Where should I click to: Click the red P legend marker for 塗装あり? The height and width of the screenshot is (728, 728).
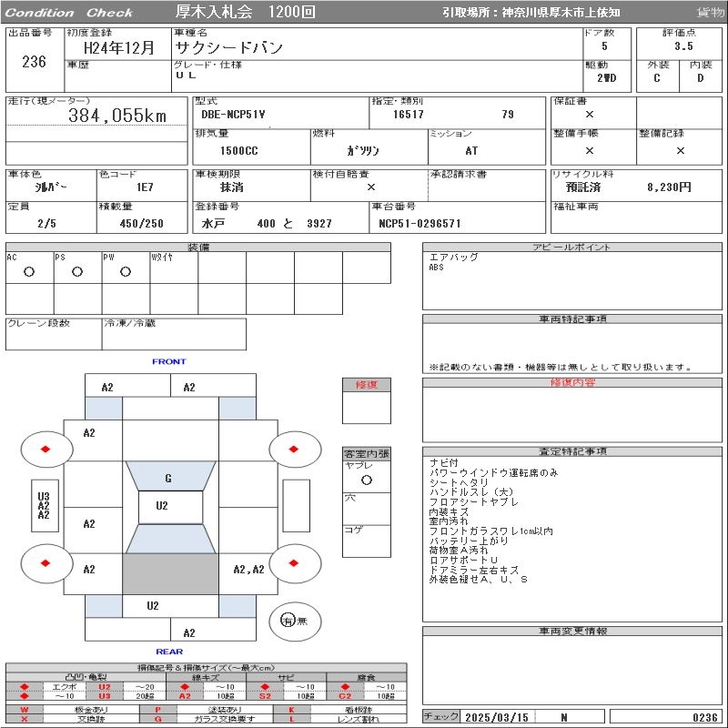tap(157, 710)
